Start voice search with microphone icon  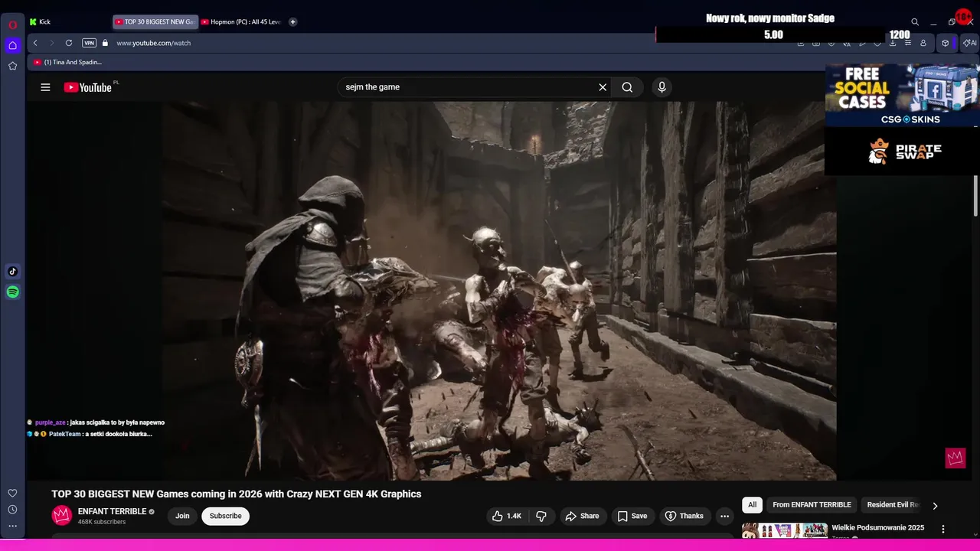coord(661,87)
